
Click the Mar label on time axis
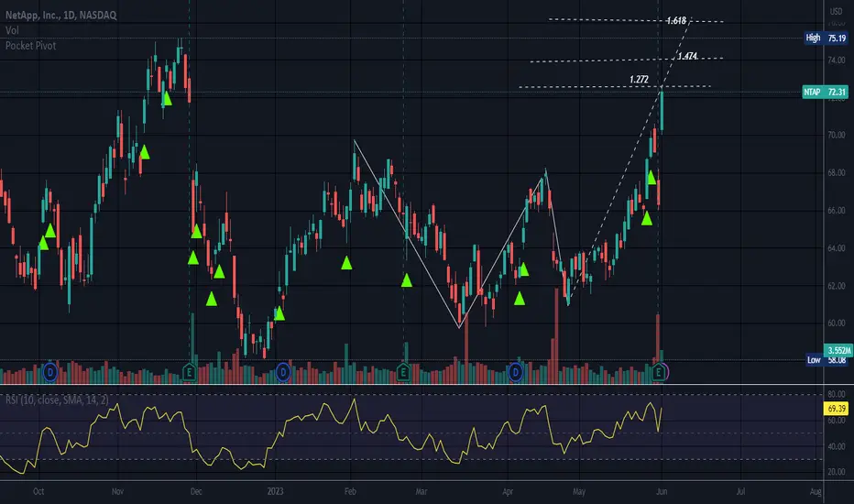coord(422,491)
